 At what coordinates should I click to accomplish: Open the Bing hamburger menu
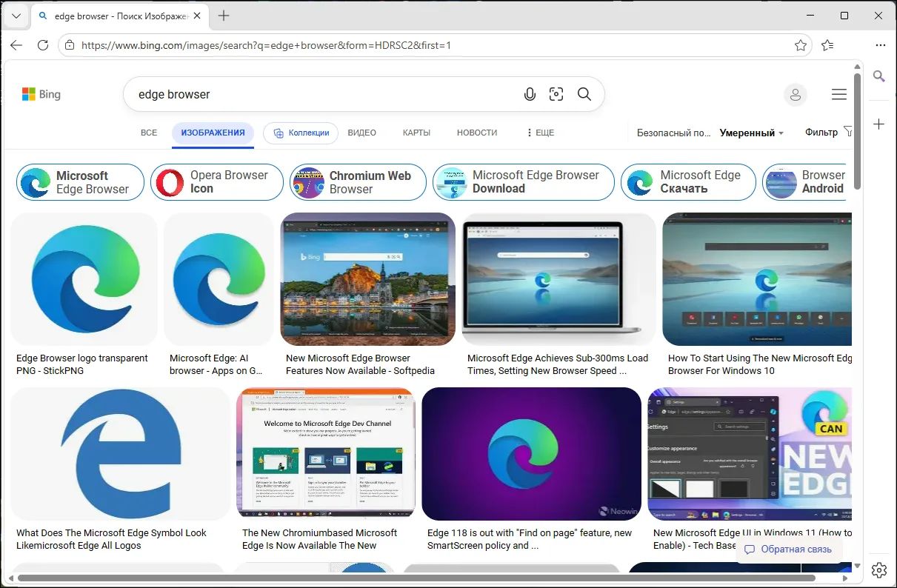pos(839,95)
